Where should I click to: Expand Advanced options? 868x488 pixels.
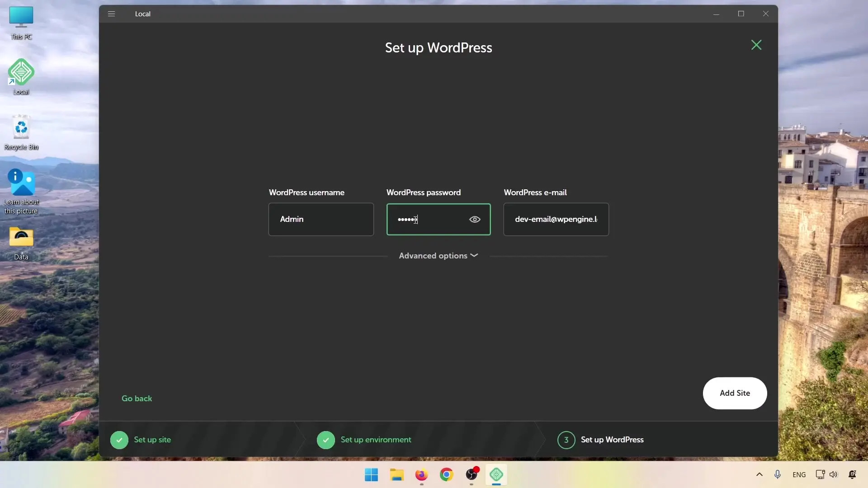(438, 256)
